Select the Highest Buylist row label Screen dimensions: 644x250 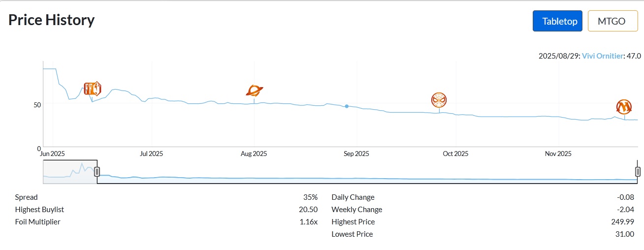click(39, 210)
